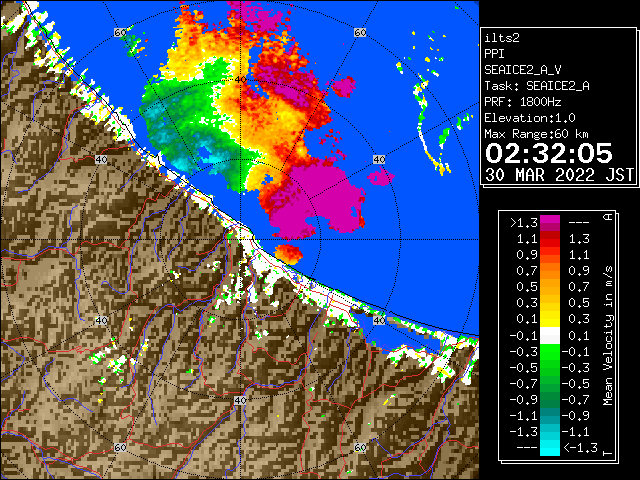Image resolution: width=640 pixels, height=480 pixels.
Task: Click the >1.3 legend label
Action: 524,223
